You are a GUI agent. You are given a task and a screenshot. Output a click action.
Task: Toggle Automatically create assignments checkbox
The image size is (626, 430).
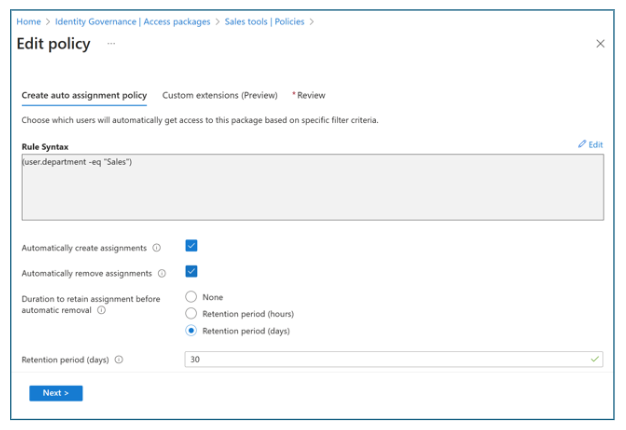(191, 246)
